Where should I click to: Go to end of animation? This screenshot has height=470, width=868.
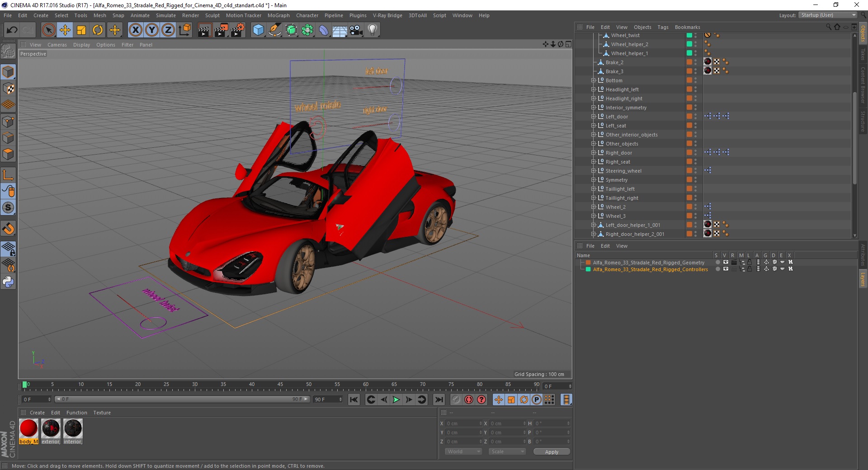(439, 399)
